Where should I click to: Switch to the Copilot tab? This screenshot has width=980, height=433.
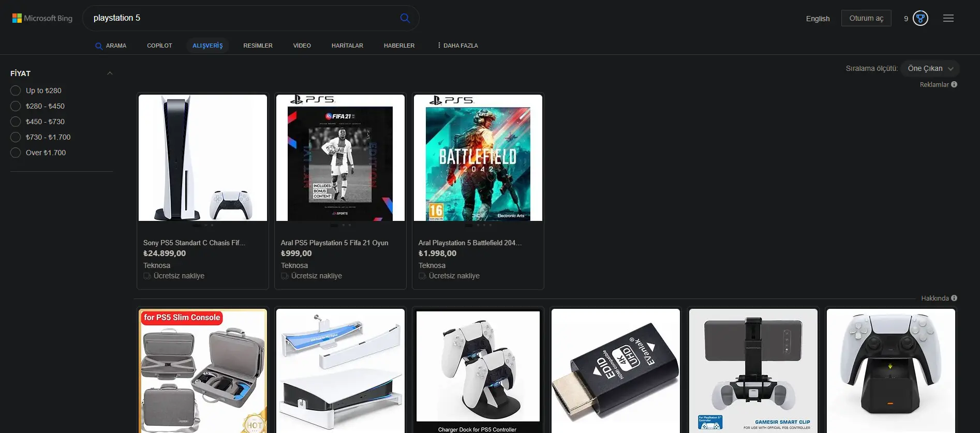pyautogui.click(x=159, y=46)
